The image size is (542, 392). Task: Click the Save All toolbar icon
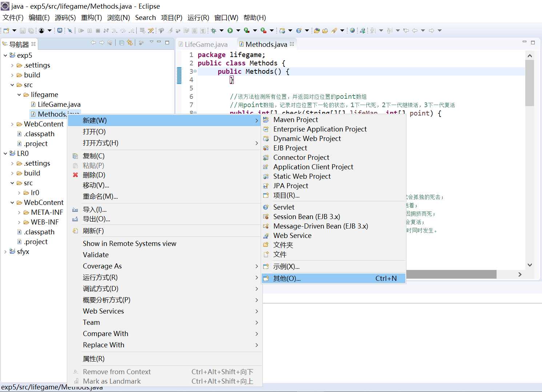coord(31,31)
